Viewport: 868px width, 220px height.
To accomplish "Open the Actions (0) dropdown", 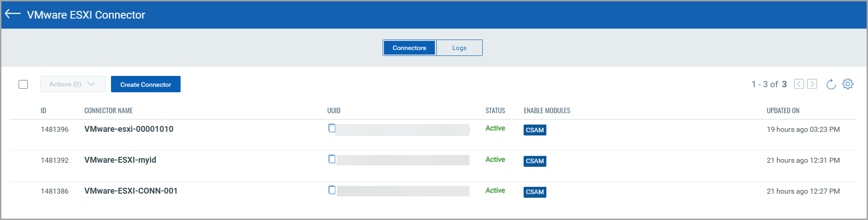I will 72,84.
